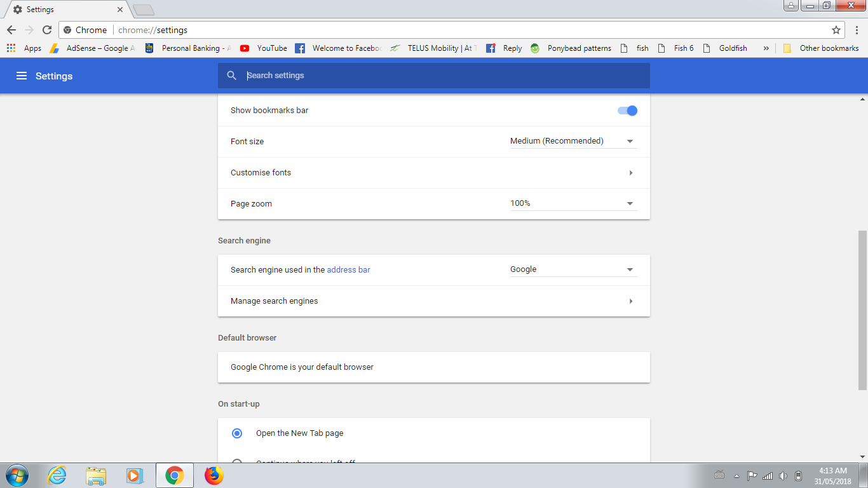Switch to the Settings browser tab
The image size is (868, 488).
click(68, 10)
